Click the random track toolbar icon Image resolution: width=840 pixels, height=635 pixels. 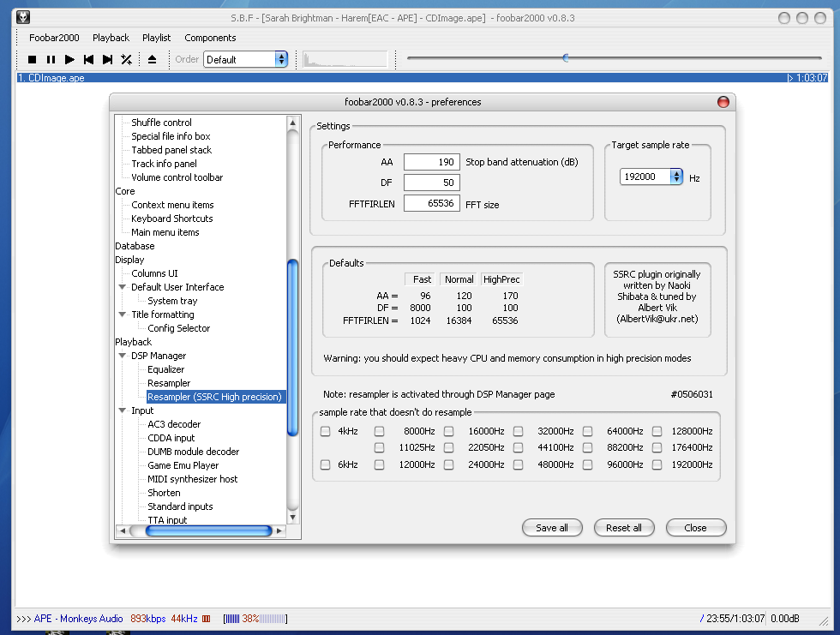(x=127, y=59)
